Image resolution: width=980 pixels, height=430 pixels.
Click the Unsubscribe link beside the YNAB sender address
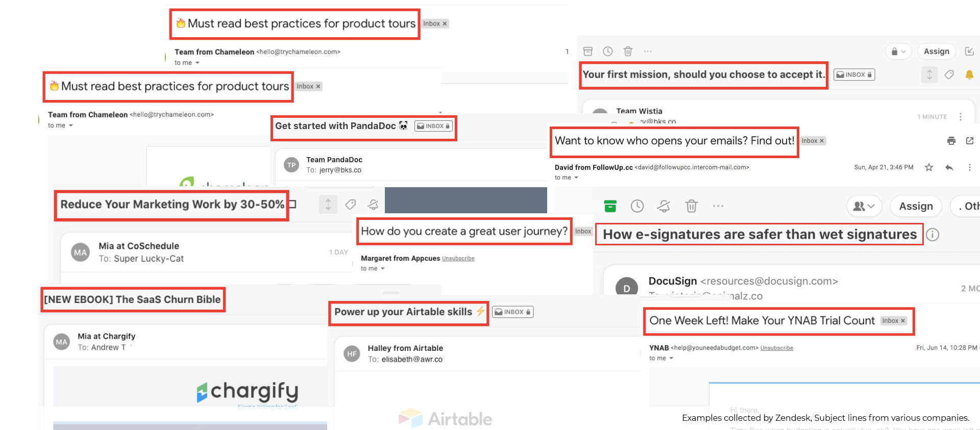pyautogui.click(x=776, y=348)
